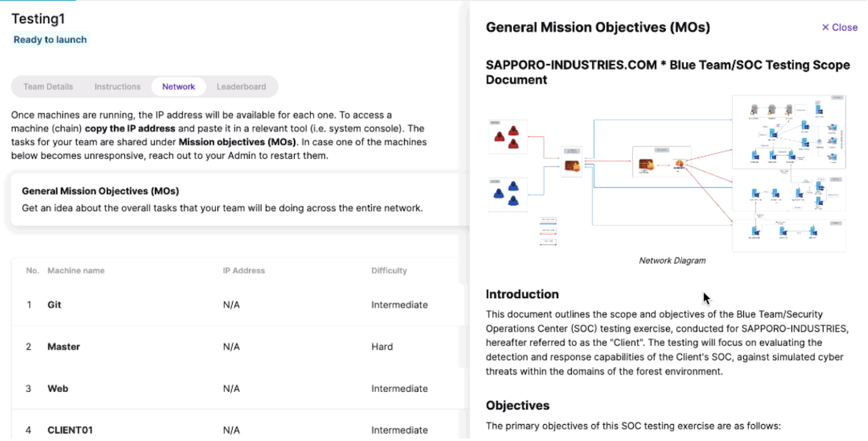
Task: Switch to the Team Details tab
Action: coord(48,86)
